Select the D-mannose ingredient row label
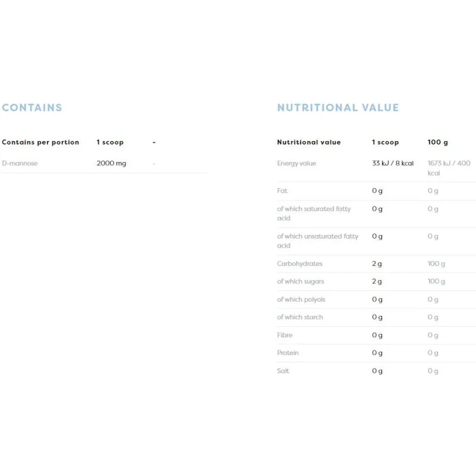The width and height of the screenshot is (476, 476). pos(20,163)
